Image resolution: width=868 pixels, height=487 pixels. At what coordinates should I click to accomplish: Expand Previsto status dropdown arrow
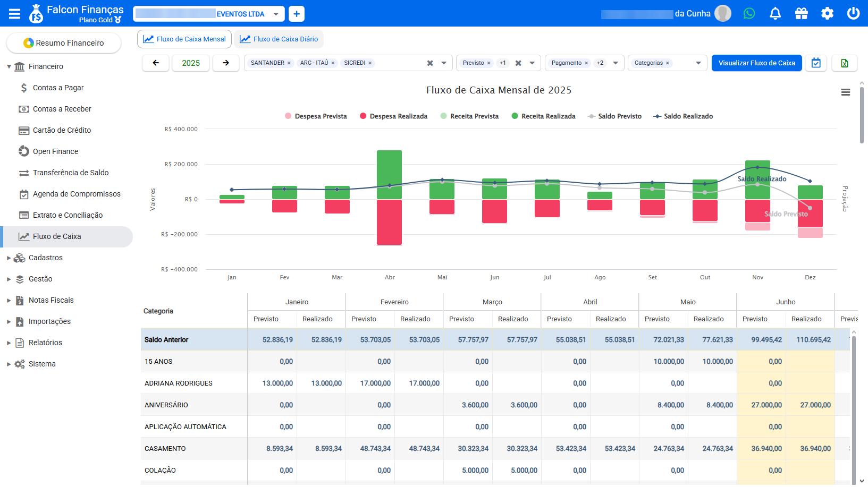(532, 63)
